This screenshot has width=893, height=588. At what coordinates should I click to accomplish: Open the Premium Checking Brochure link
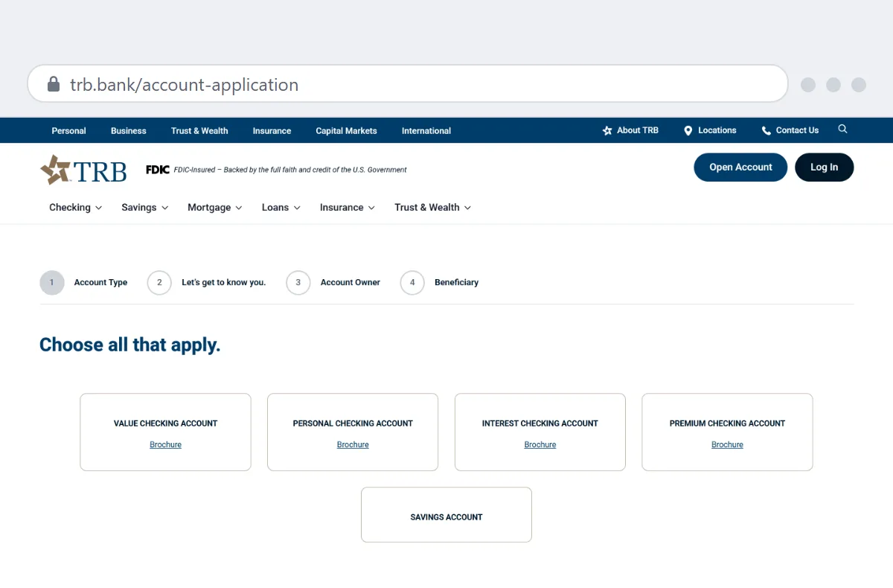tap(727, 444)
